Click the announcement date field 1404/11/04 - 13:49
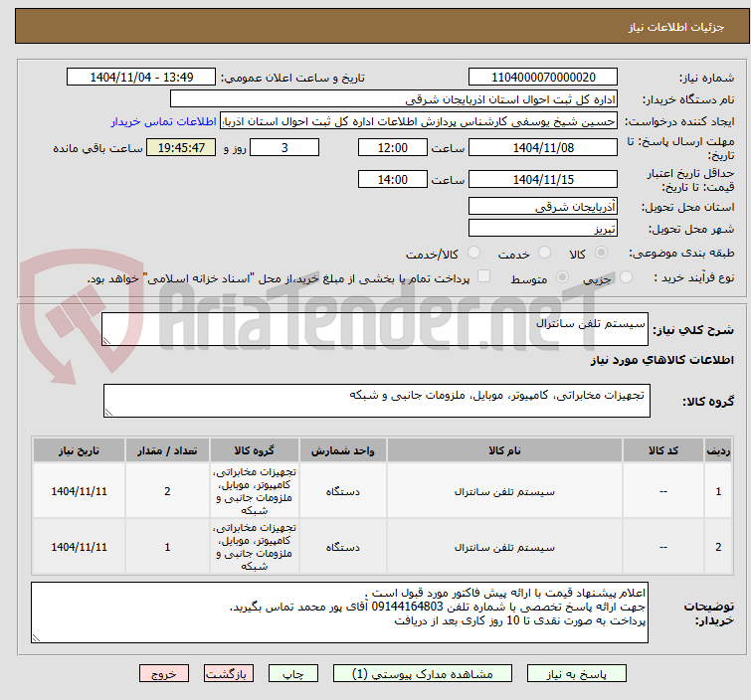 click(141, 78)
